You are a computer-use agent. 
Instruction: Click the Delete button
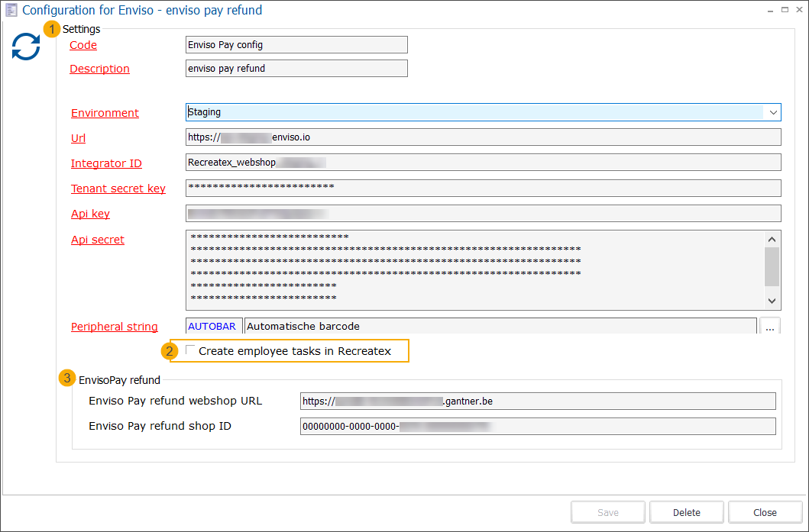click(686, 512)
